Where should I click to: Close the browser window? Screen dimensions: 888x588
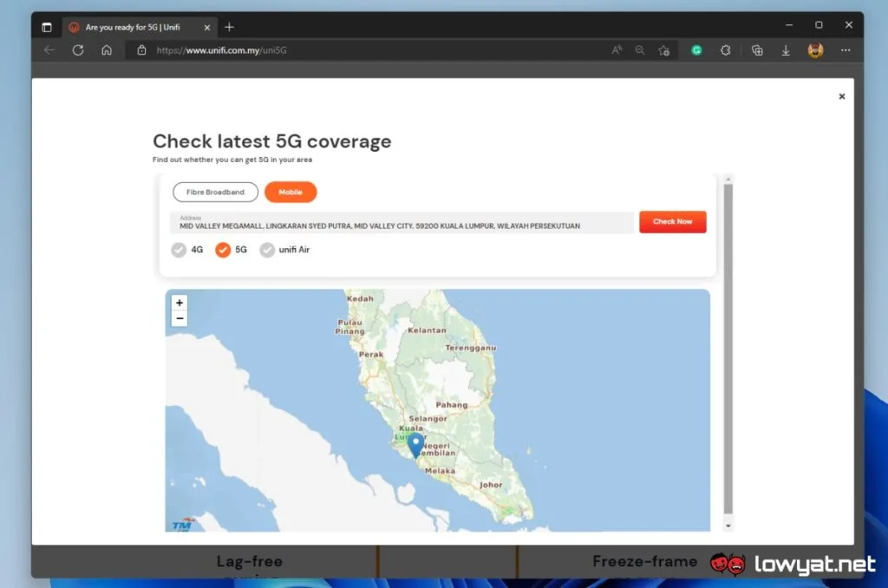click(848, 25)
